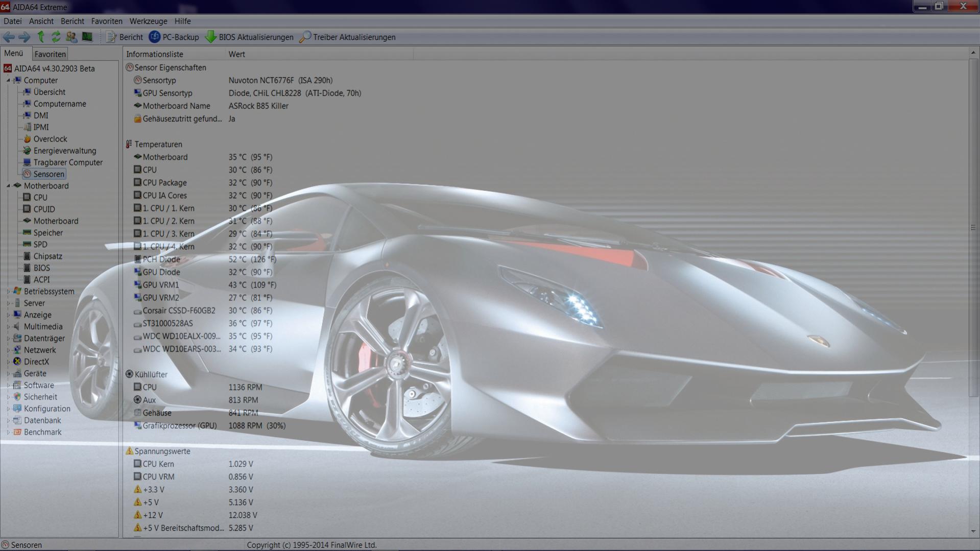Click the Software icon in tree
Image resolution: width=980 pixels, height=551 pixels.
point(17,386)
